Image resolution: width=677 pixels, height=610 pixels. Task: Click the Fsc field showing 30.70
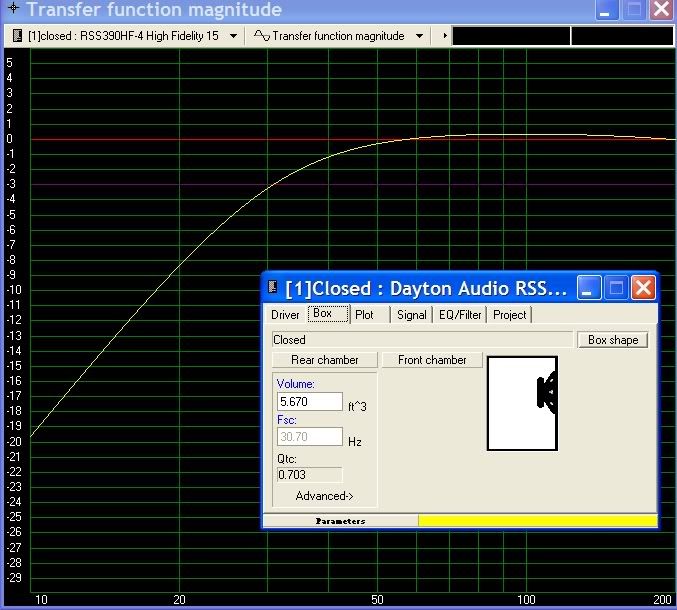coord(310,436)
